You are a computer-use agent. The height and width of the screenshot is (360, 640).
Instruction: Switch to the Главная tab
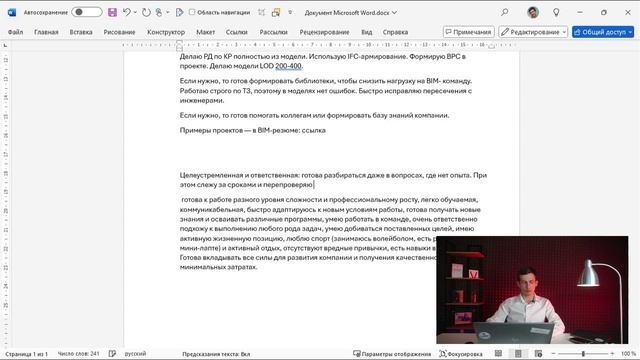coord(46,32)
